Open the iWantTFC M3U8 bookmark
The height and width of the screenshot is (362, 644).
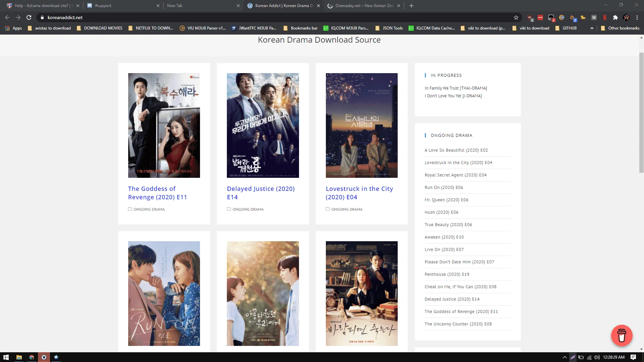(x=254, y=28)
